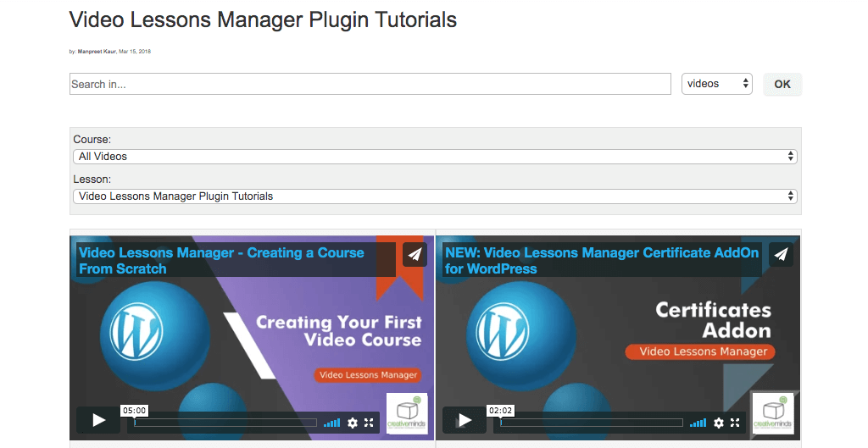The height and width of the screenshot is (448, 868).
Task: Click the Manpreet Kaur author name
Action: 97,52
